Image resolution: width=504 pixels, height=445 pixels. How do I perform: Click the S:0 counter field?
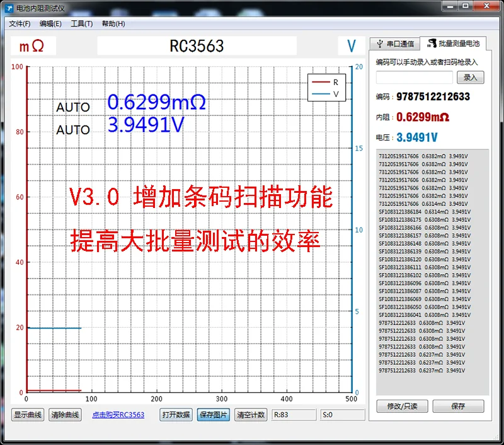click(342, 415)
